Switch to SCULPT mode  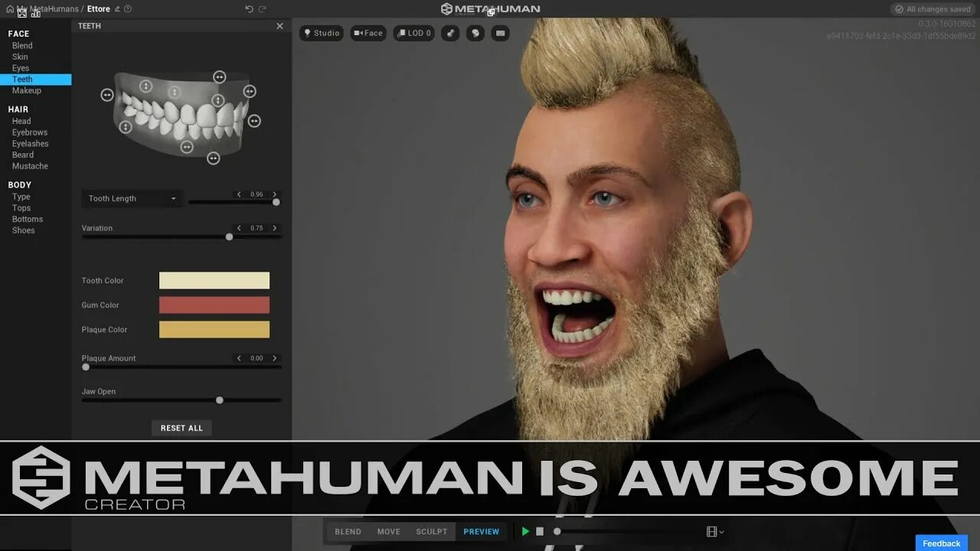(432, 532)
